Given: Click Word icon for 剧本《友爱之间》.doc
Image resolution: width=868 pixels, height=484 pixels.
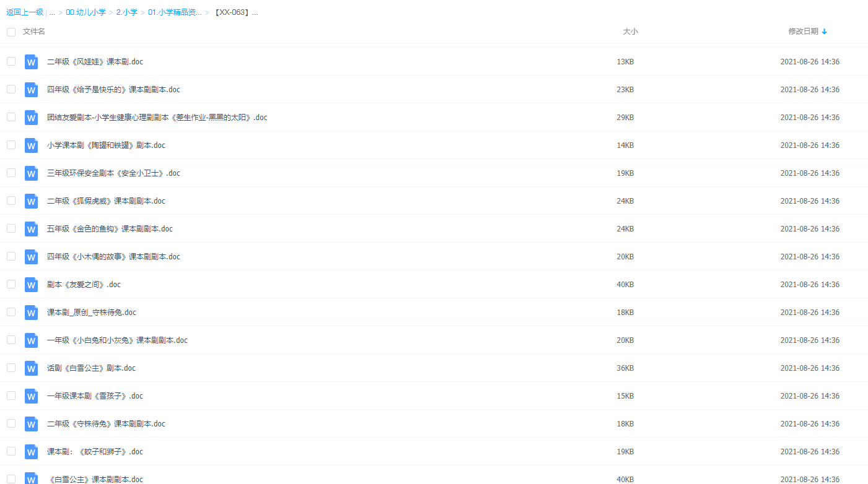Looking at the screenshot, I should (x=31, y=285).
